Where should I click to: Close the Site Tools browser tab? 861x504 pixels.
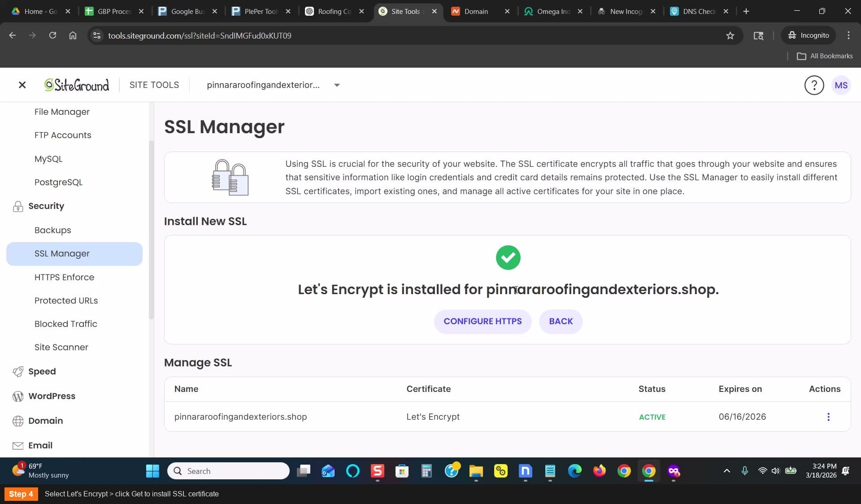434,11
